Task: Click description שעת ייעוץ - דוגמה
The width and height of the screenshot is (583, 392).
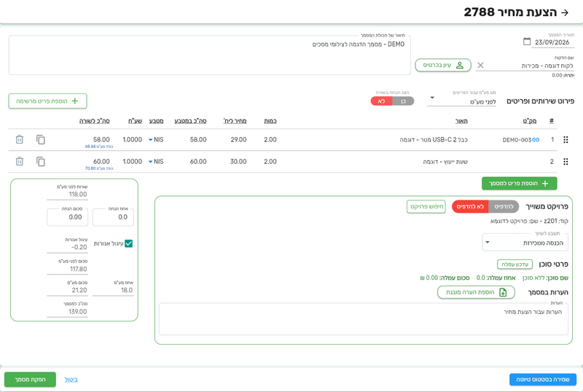Action: (445, 162)
